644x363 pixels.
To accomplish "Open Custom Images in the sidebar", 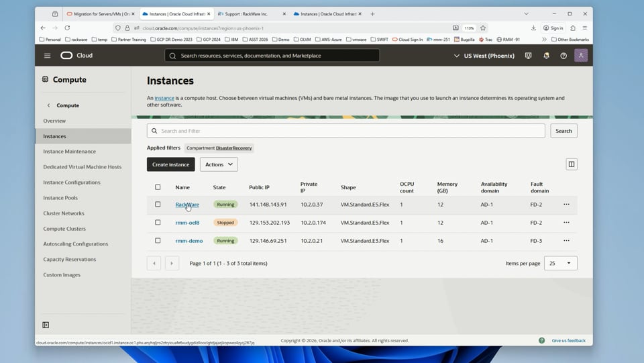I will [x=62, y=274].
